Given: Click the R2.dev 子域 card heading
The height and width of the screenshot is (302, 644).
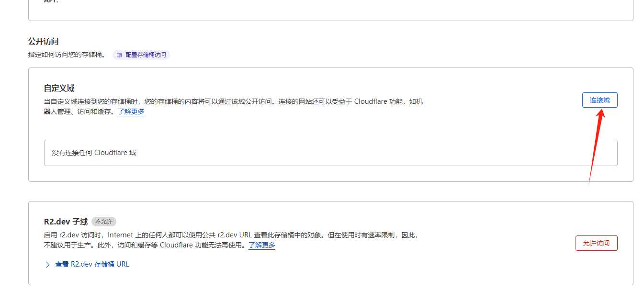Looking at the screenshot, I should (x=66, y=222).
